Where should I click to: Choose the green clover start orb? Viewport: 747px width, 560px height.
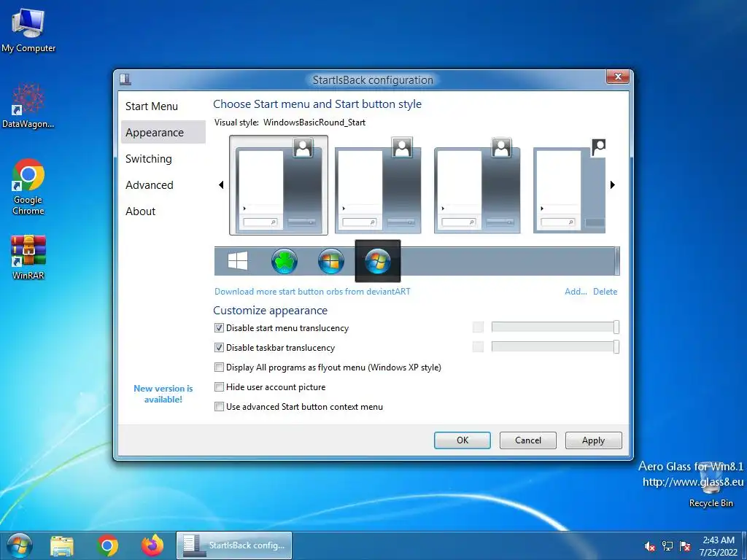click(x=285, y=261)
